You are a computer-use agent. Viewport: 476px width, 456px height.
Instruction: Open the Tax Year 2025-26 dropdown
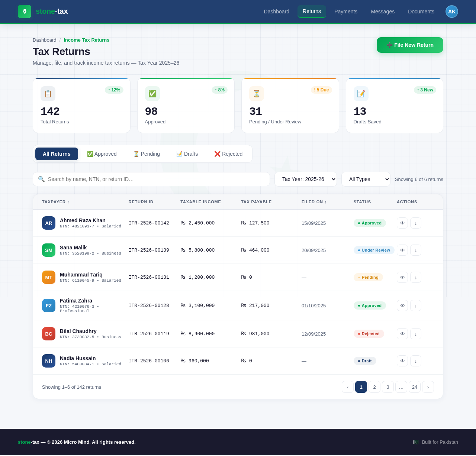click(305, 179)
